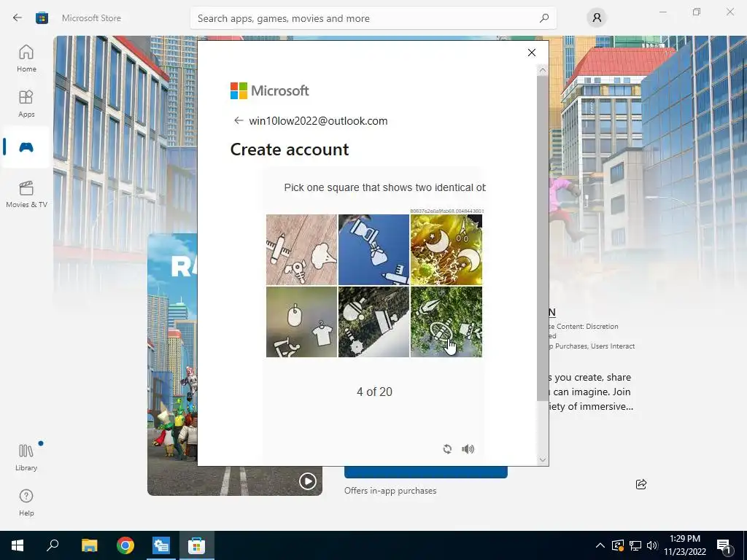Screen dimensions: 747x560
Task: Open the taskbar clock and date
Action: click(684, 545)
